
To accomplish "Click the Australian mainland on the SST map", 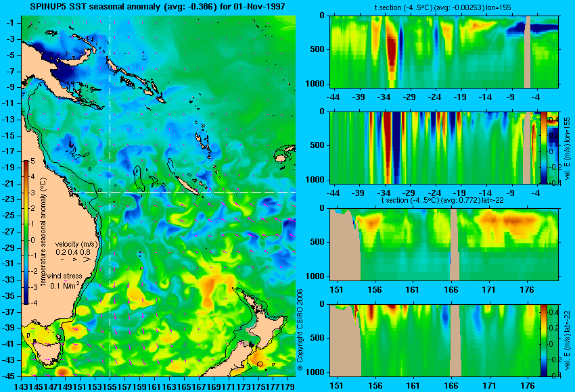I will 55,220.
